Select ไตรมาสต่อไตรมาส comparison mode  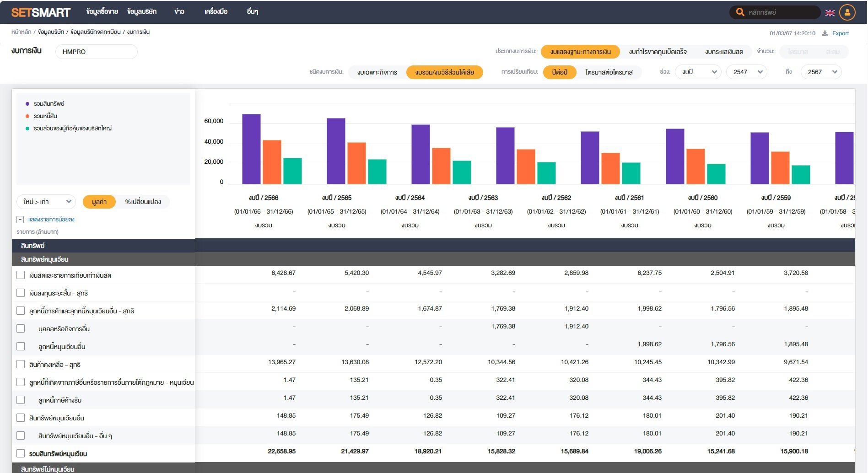point(609,72)
